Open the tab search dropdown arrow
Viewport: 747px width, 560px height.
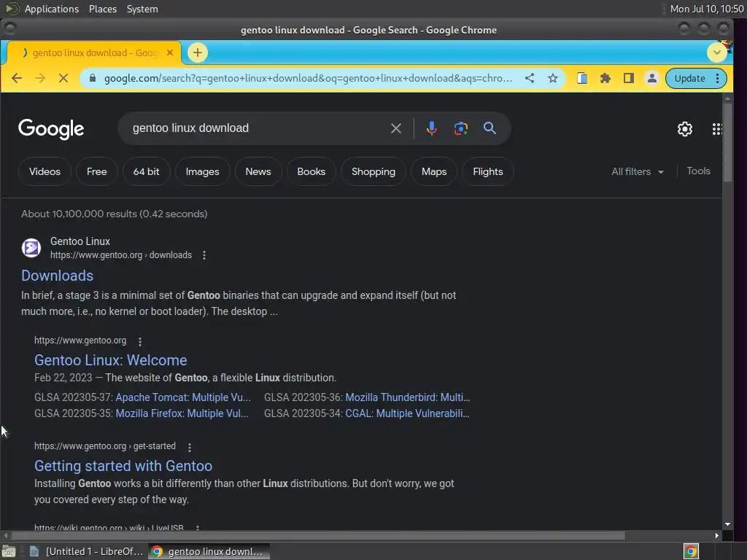click(x=716, y=52)
